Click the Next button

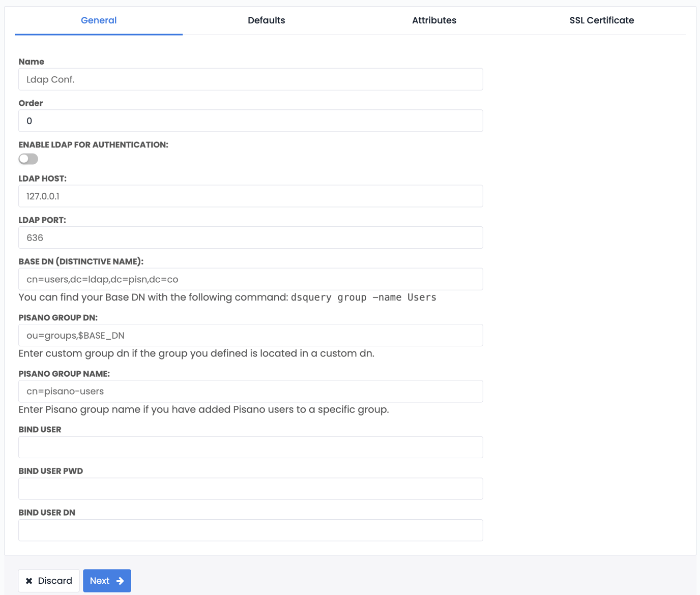pyautogui.click(x=106, y=580)
